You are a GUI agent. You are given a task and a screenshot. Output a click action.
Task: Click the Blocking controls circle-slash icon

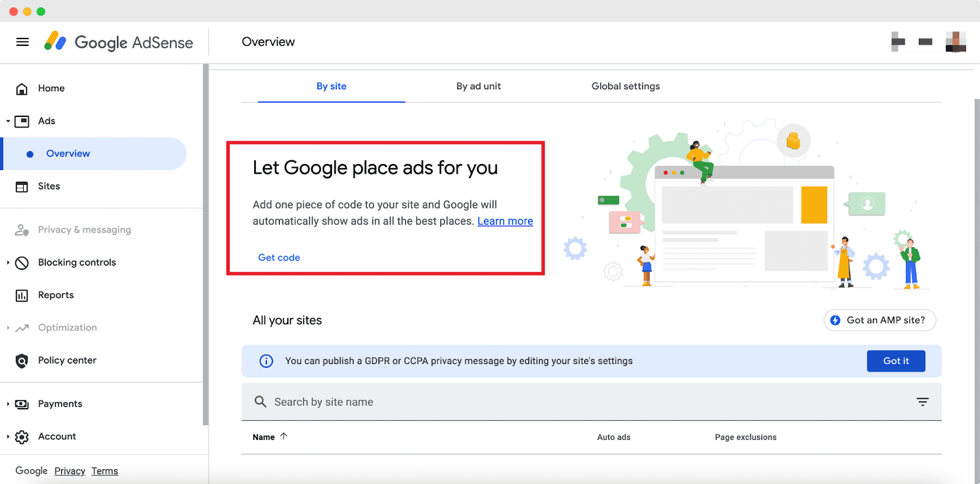click(x=22, y=262)
